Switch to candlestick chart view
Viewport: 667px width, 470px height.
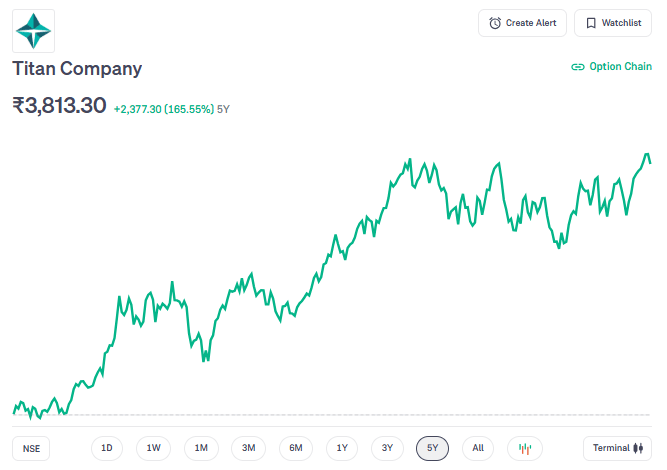pyautogui.click(x=526, y=448)
